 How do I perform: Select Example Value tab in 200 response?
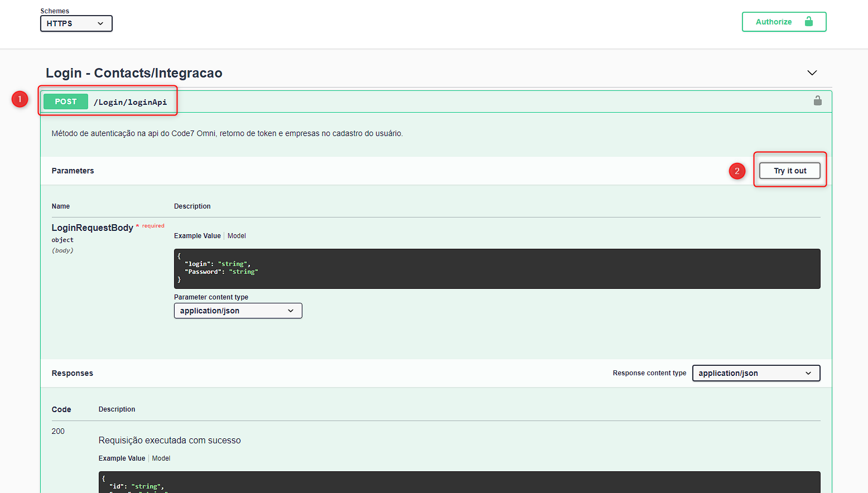coord(122,458)
